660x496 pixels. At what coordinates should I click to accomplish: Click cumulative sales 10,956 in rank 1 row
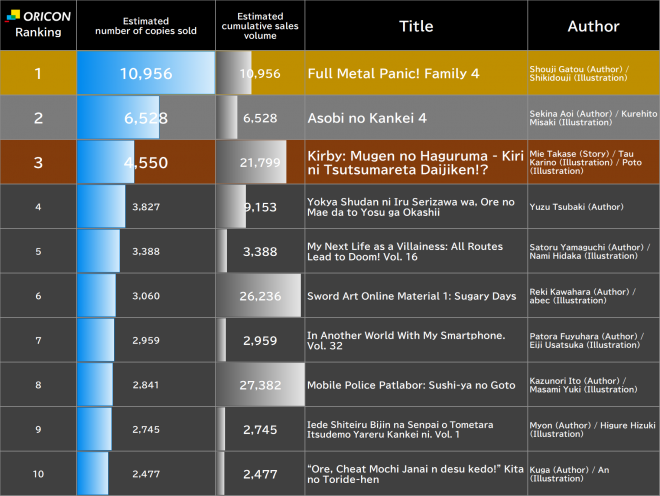tap(260, 73)
